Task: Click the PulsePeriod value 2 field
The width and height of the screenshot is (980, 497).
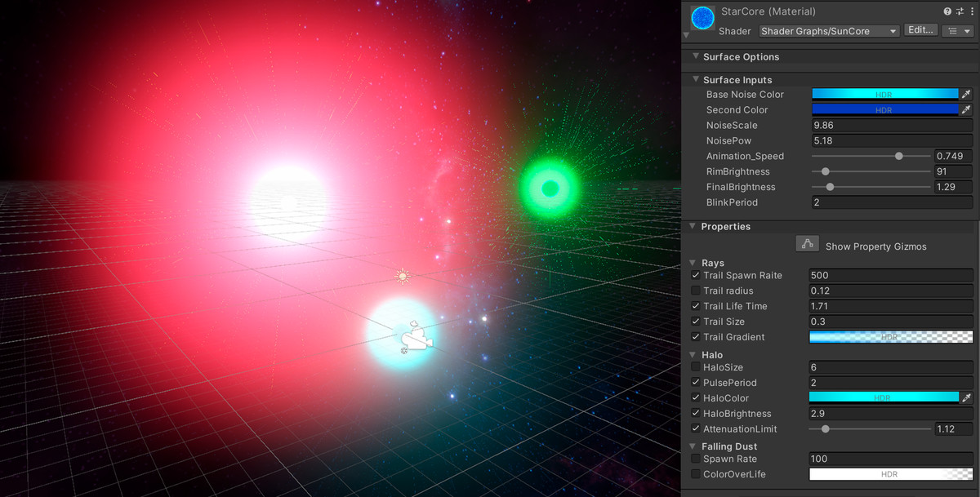Action: (x=891, y=383)
